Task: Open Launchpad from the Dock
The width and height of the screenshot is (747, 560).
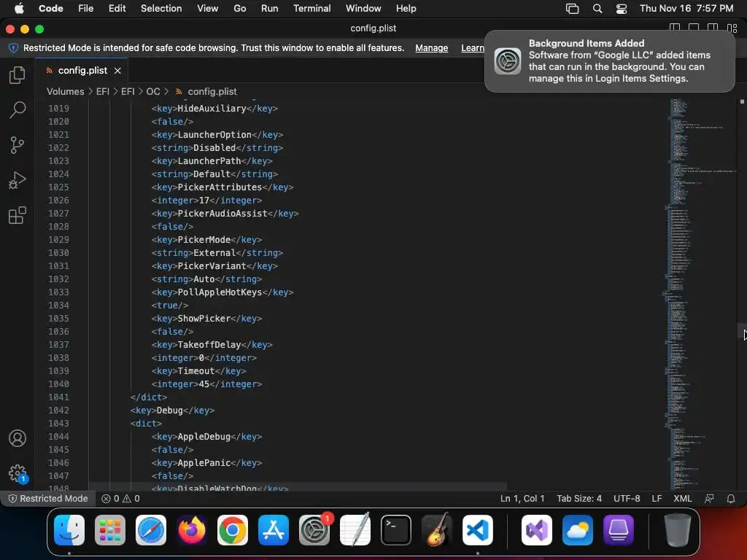Action: (110, 530)
